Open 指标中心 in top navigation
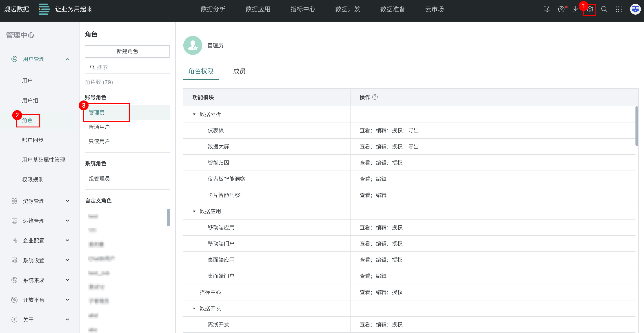Image resolution: width=644 pixels, height=333 pixels. [303, 9]
